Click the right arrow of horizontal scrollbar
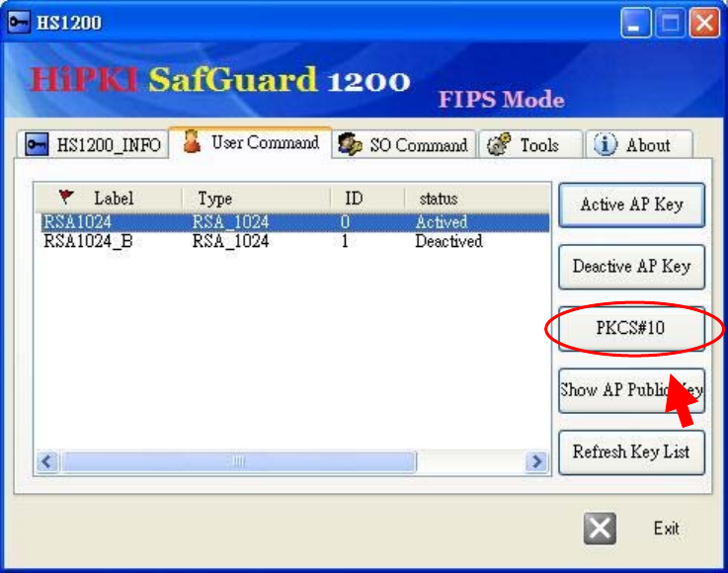728x573 pixels. (537, 461)
